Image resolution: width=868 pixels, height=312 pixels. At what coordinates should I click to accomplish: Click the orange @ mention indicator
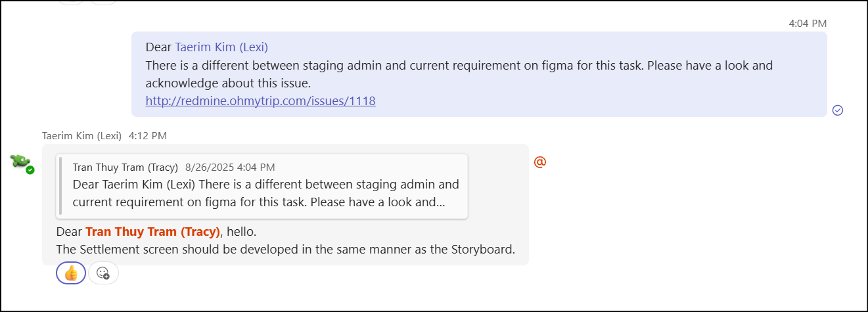(x=540, y=162)
